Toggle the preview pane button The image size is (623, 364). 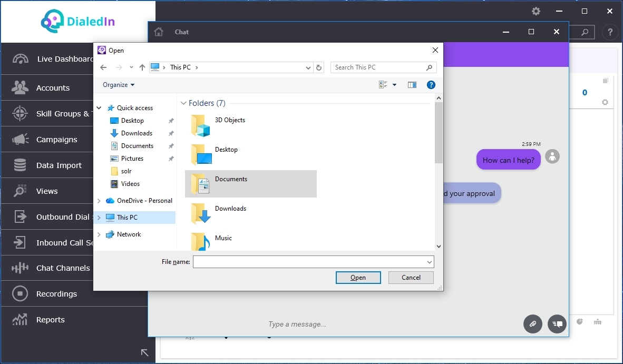point(412,85)
